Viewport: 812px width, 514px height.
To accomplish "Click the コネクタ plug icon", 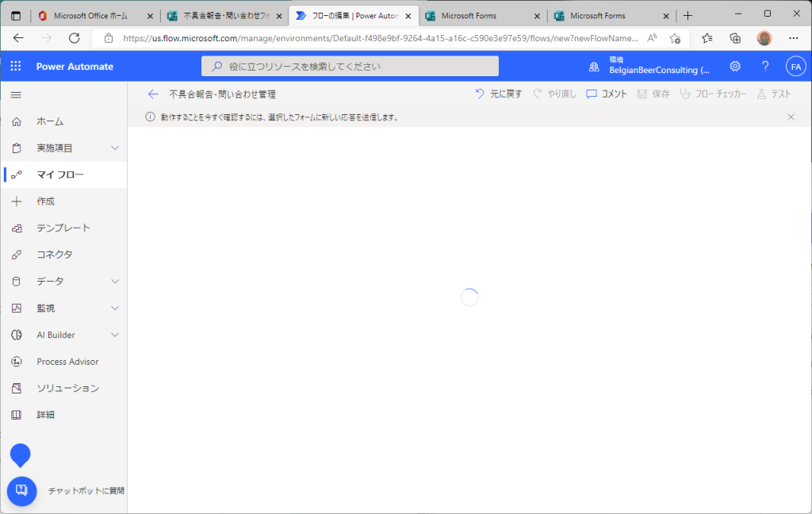I will (x=17, y=255).
